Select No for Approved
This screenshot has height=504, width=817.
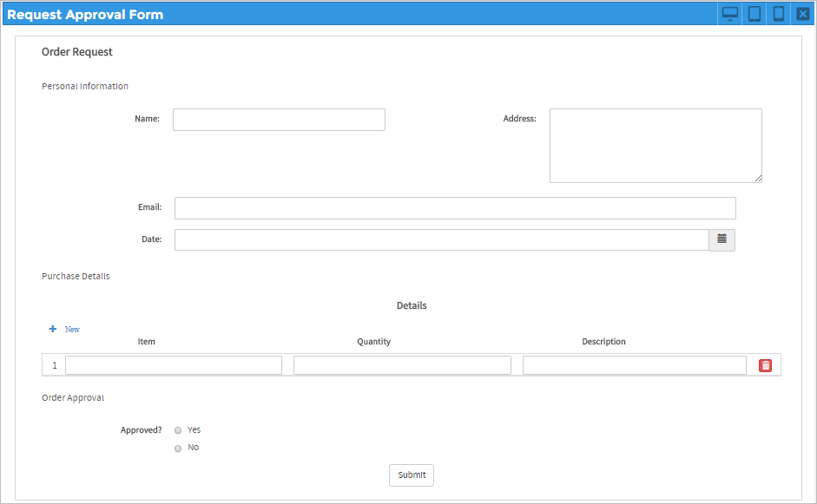tap(178, 448)
